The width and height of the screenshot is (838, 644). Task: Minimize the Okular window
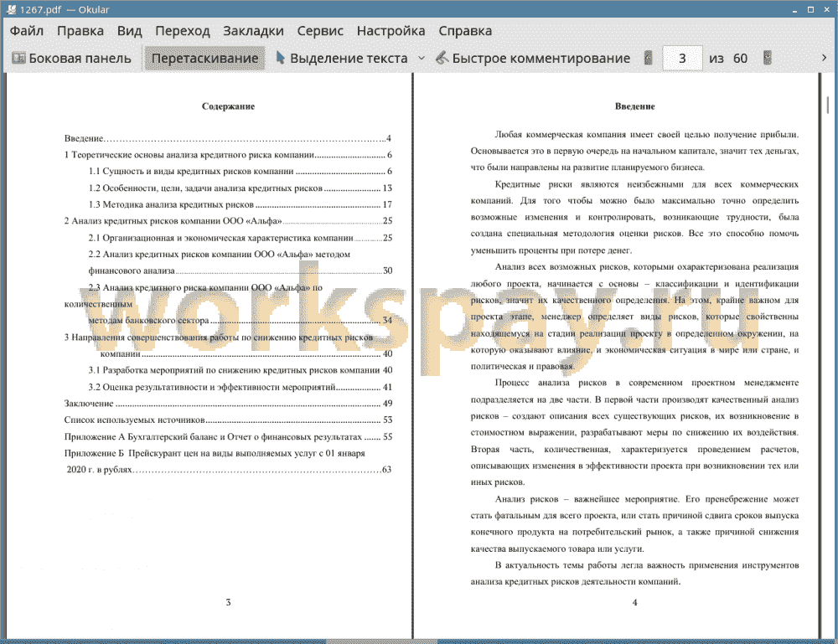click(x=794, y=9)
